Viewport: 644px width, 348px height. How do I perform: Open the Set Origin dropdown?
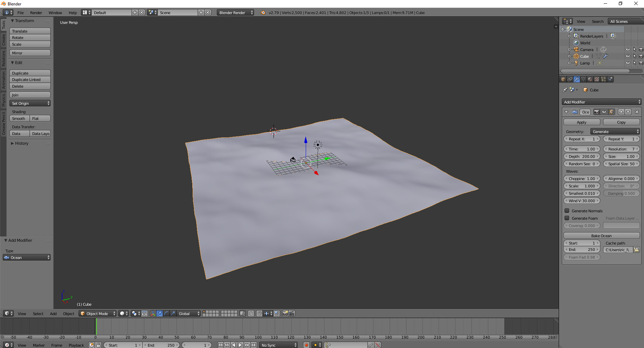30,103
